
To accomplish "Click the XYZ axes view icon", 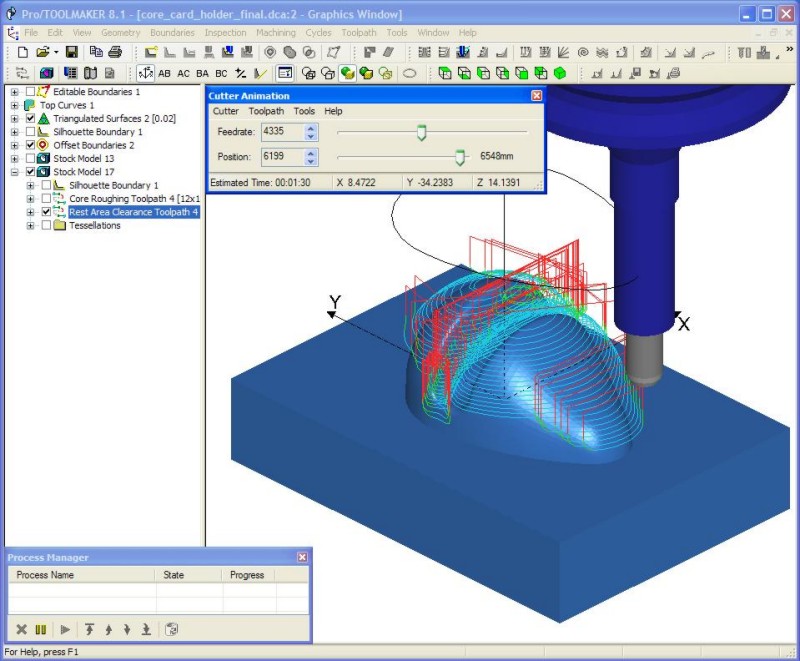I will [x=145, y=73].
